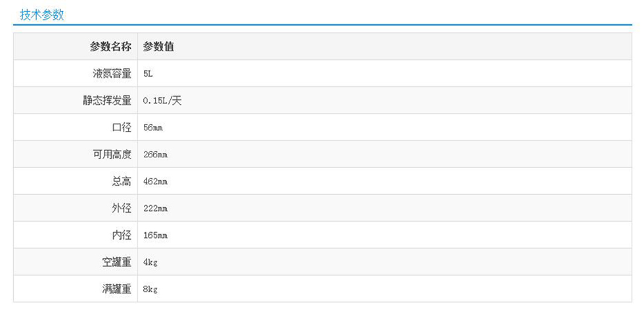Select the 静态挥发量 row label
Screen dimensions: 644x310
[107, 101]
